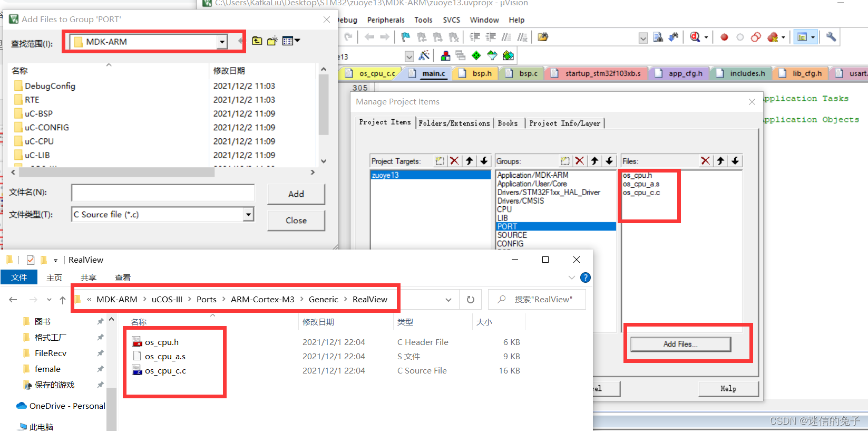Open the target selection dropdown in uVision toolbar
Screen dimensions: 868x431
(x=409, y=56)
